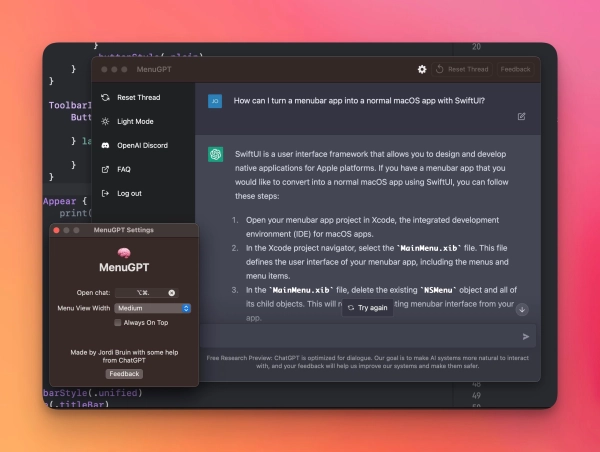Open the FAQ sidebar item
Image resolution: width=600 pixels, height=452 pixels.
pyautogui.click(x=123, y=169)
